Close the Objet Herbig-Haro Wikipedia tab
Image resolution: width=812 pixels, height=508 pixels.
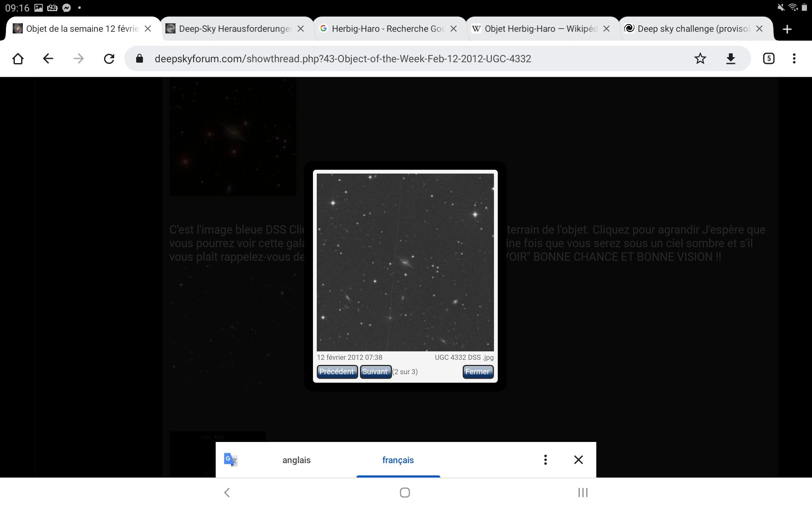[606, 29]
